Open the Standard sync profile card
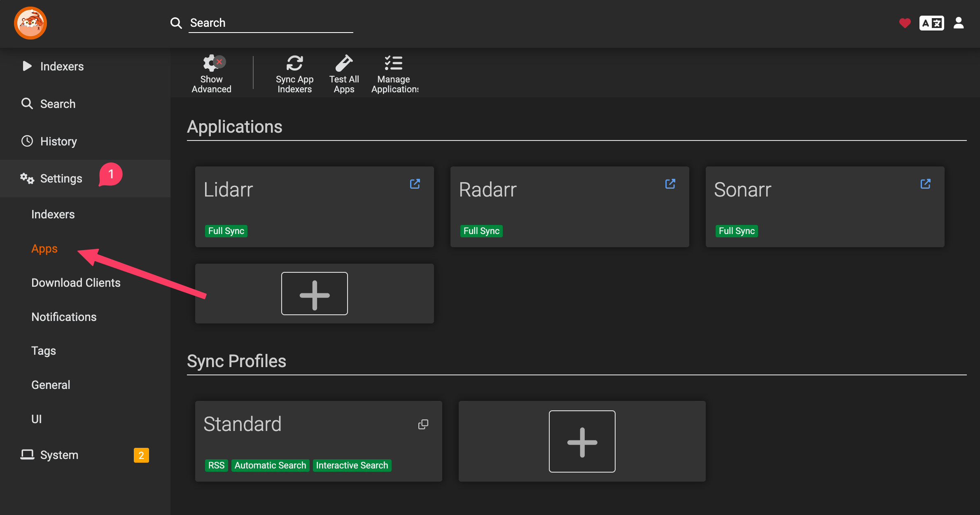This screenshot has width=980, height=515. pyautogui.click(x=319, y=441)
